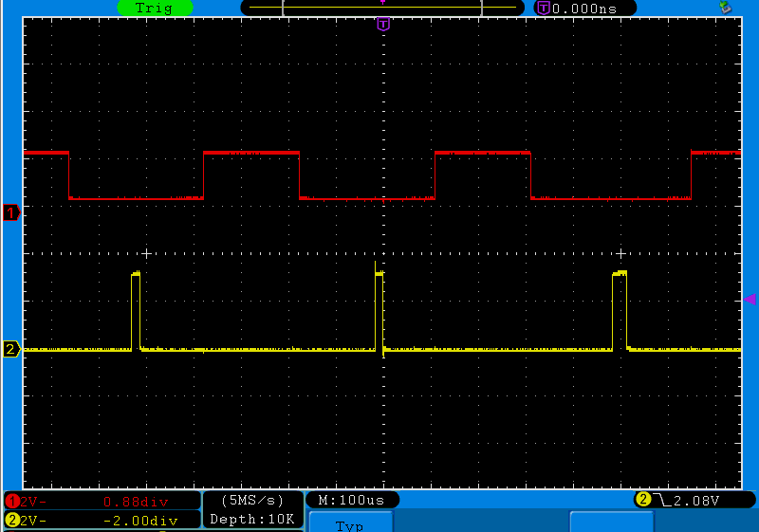Click the purple trigger level arrow

(750, 299)
